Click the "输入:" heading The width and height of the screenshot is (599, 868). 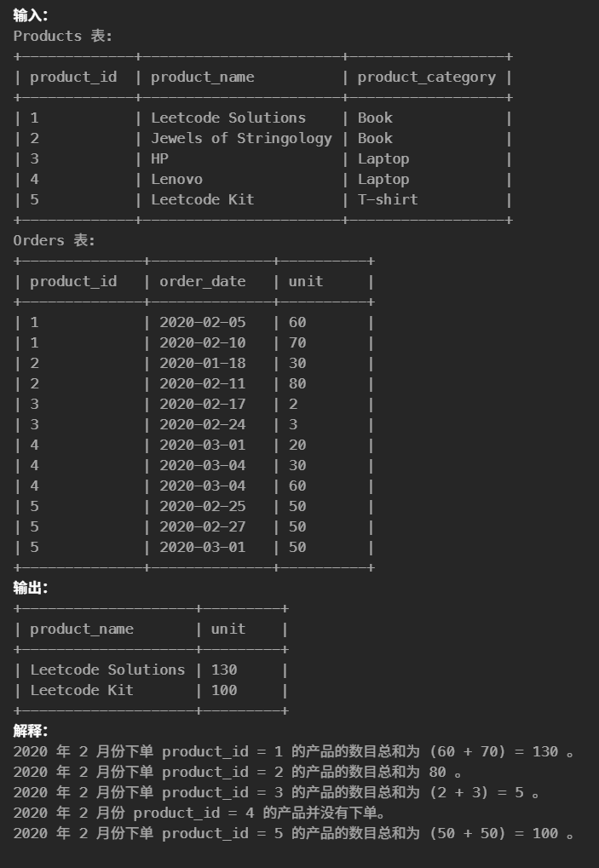[x=31, y=14]
